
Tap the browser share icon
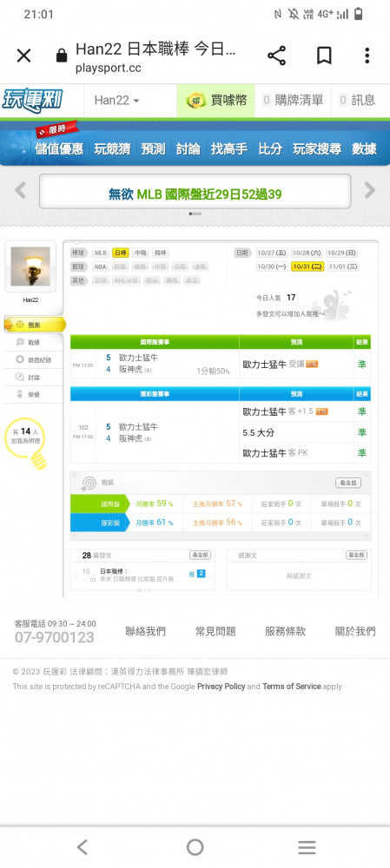coord(276,56)
